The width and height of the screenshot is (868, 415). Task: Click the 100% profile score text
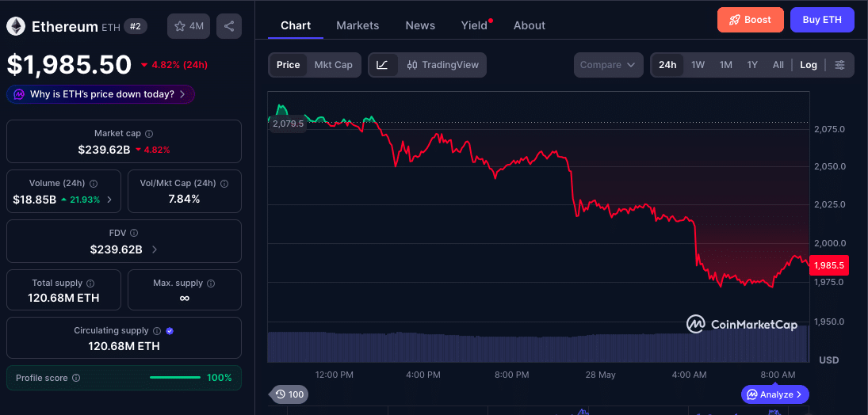coord(220,378)
